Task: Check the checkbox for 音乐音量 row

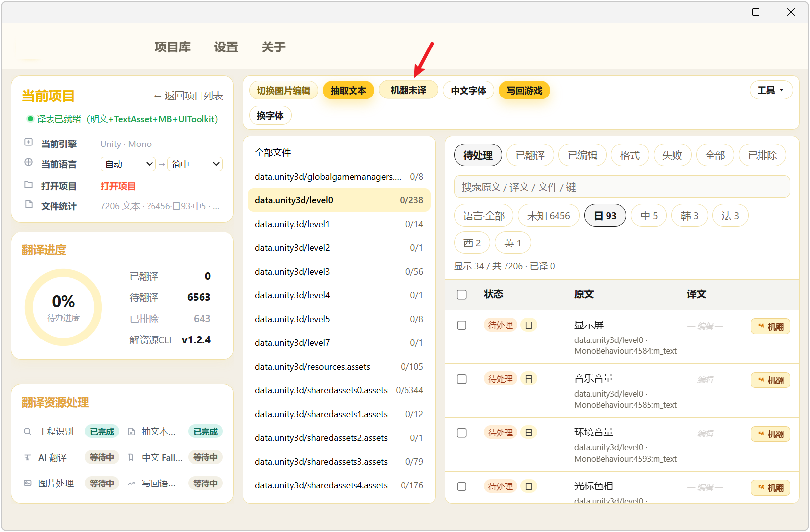Action: 462,379
